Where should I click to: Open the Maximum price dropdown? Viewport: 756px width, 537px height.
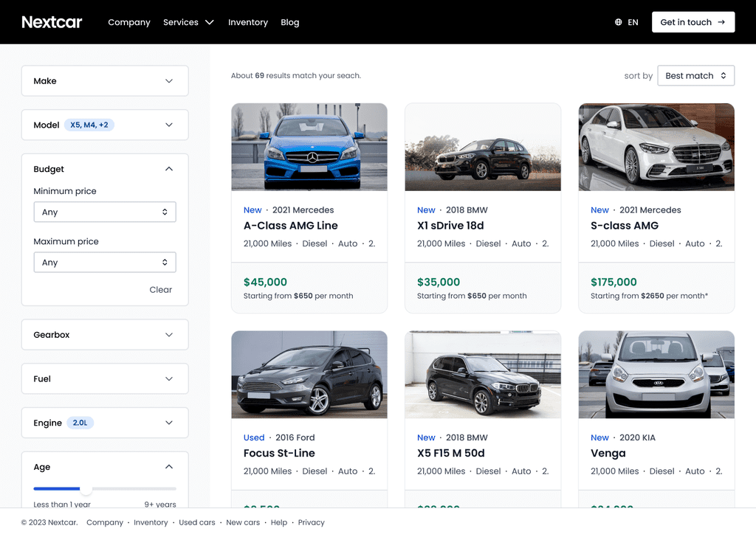coord(105,263)
